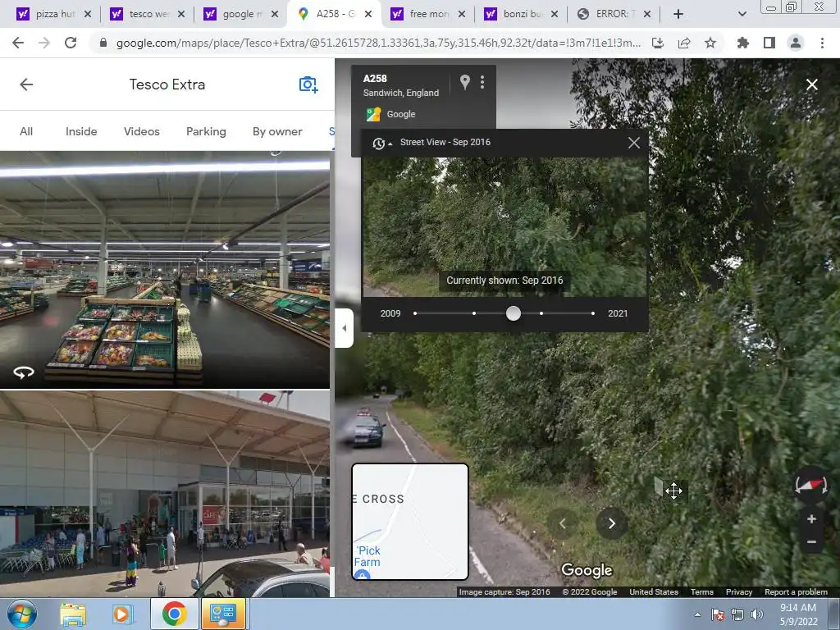Viewport: 840px width, 630px height.
Task: Open the media player taskbar icon
Action: coord(122,614)
